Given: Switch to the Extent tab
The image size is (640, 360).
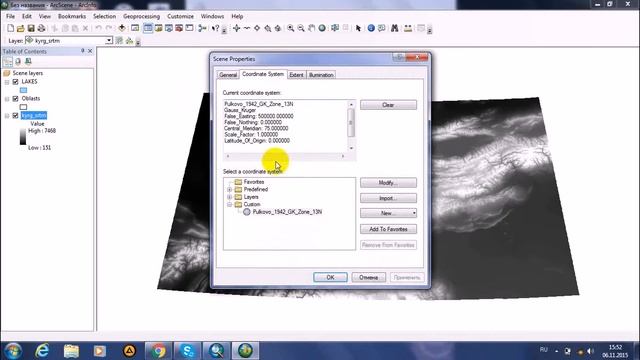Looking at the screenshot, I should (x=296, y=75).
